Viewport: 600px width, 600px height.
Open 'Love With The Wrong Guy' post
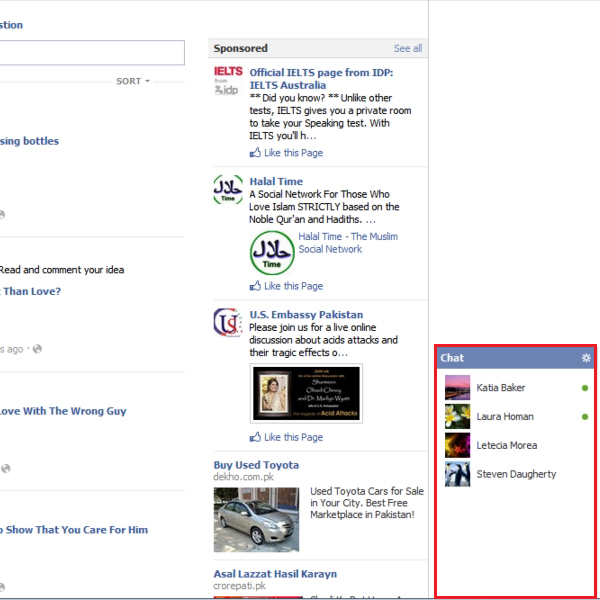point(63,411)
